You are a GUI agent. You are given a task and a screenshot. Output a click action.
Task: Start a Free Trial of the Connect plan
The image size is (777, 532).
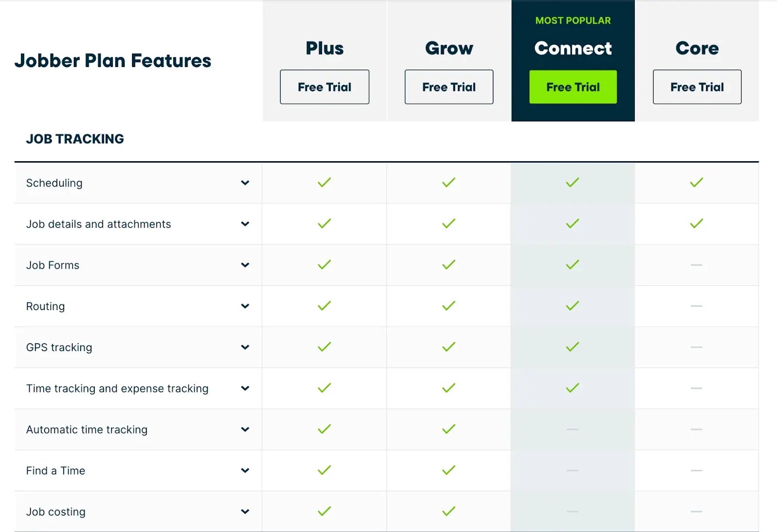[573, 87]
